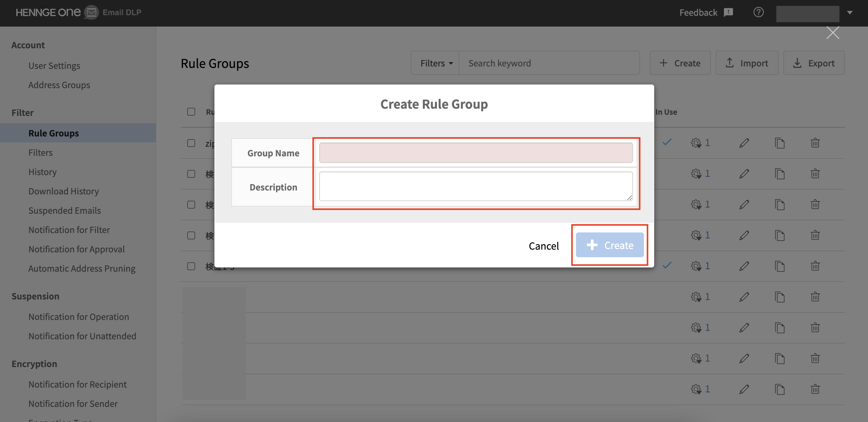Click trash icon in the 検証1-3 row

coord(815,266)
